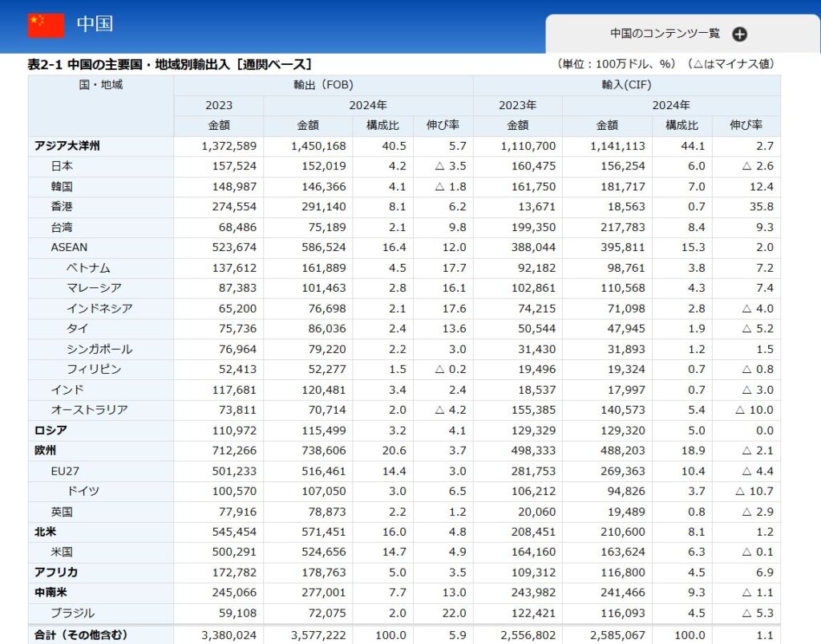821x644 pixels.
Task: Select the 中国 page heading
Action: tap(95, 24)
